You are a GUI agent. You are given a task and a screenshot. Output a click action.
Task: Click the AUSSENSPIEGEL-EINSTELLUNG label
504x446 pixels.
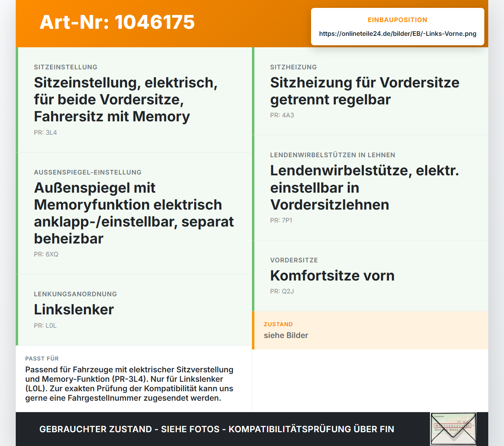point(87,172)
